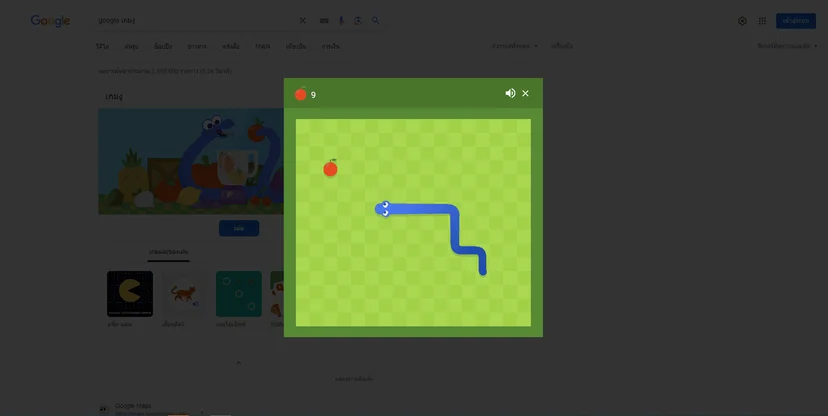Click the Snake game illustration banner

click(x=191, y=161)
